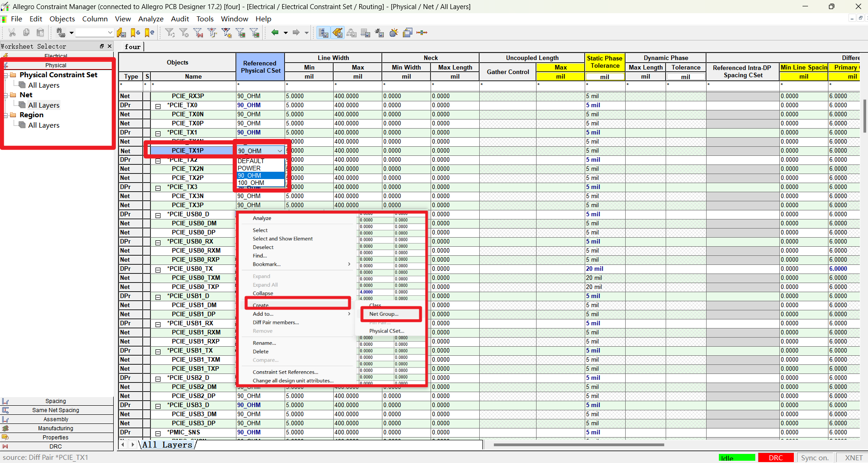Click the Paste clipboard icon
868x463 pixels.
pos(40,32)
